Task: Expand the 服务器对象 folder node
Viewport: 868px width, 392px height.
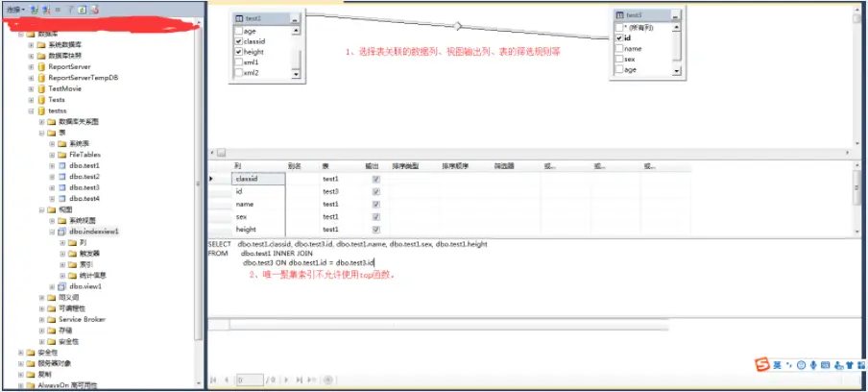Action: [21, 363]
